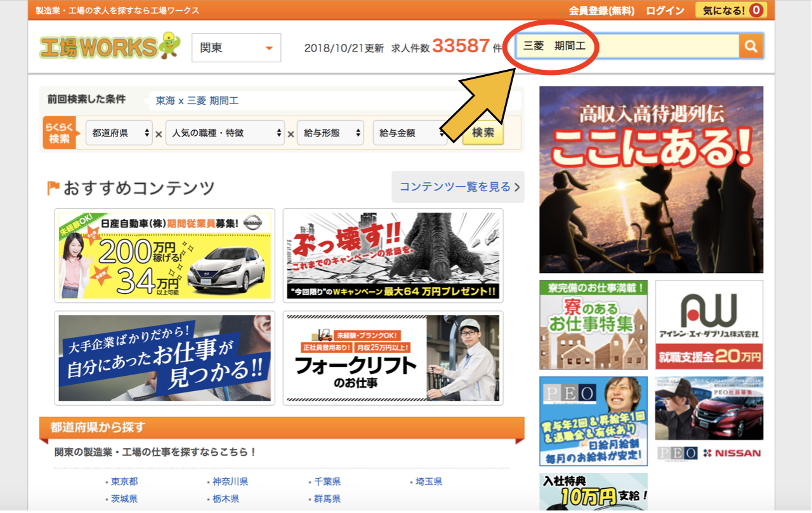Open the 高収入高待遇列伝 ad banner
The height and width of the screenshot is (513, 812).
(x=652, y=180)
